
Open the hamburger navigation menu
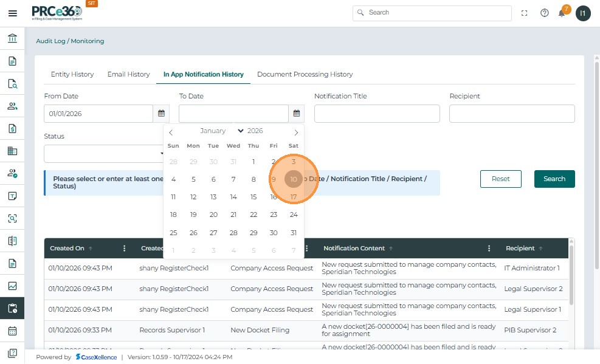point(12,13)
